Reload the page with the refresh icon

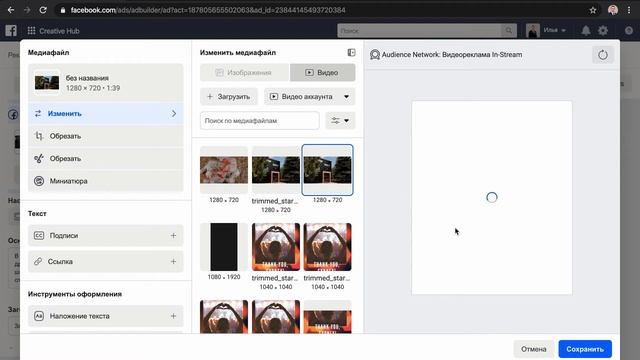[43, 10]
